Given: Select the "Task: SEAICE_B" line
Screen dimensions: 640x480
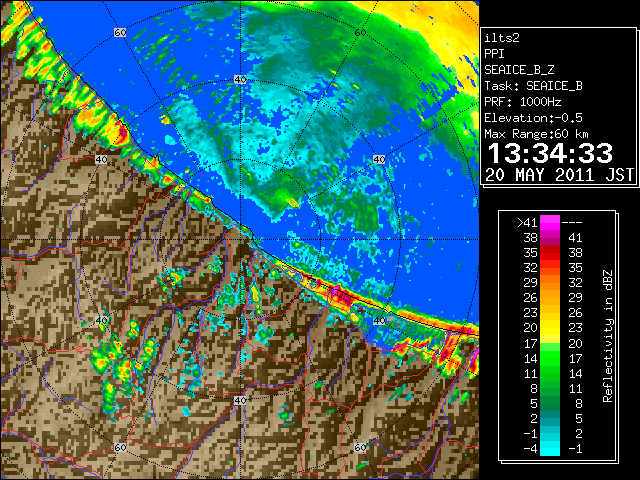Looking at the screenshot, I should coord(533,86).
